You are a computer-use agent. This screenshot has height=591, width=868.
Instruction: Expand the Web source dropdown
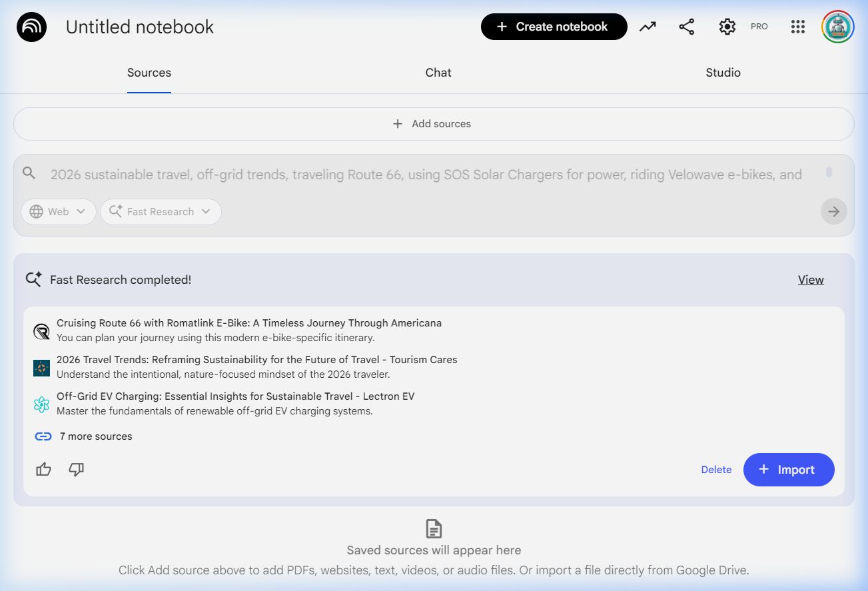59,212
